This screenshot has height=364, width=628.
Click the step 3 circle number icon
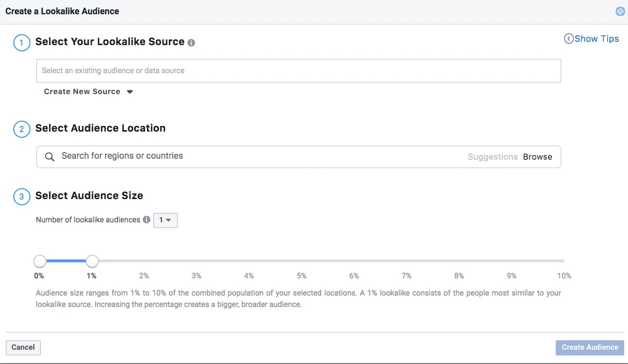(x=21, y=197)
